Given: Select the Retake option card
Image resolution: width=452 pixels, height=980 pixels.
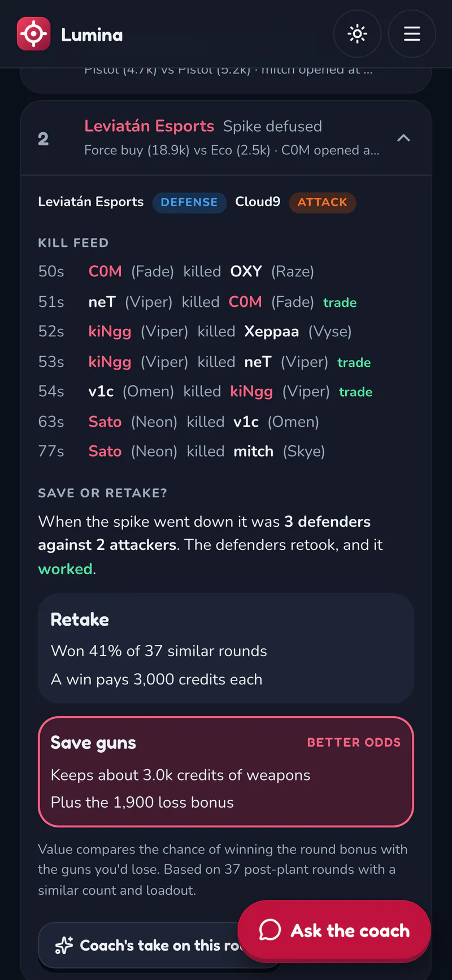Looking at the screenshot, I should (226, 648).
